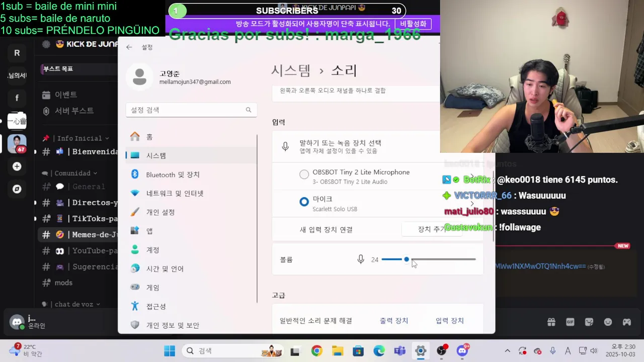
Task: Open File Explorer from the taskbar
Action: click(x=337, y=351)
